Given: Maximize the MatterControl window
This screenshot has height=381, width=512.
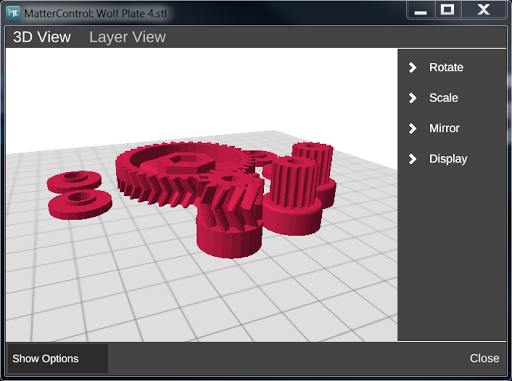Looking at the screenshot, I should 447,10.
